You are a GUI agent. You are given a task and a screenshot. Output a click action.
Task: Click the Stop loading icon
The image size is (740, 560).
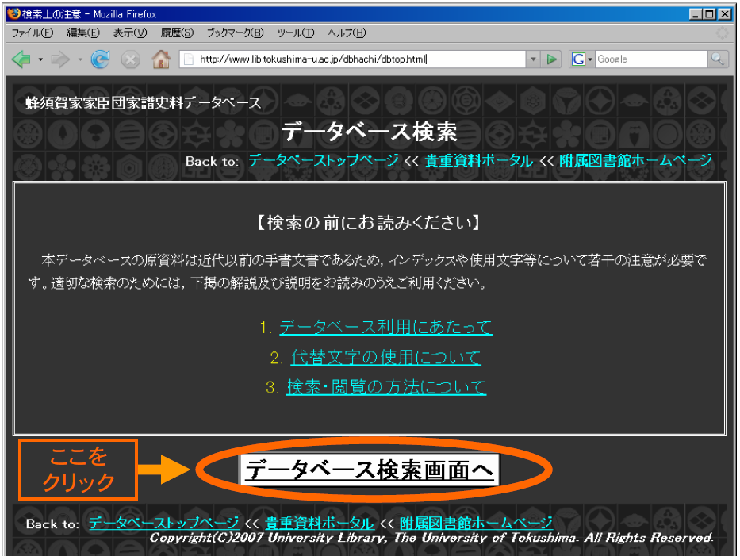(x=130, y=59)
